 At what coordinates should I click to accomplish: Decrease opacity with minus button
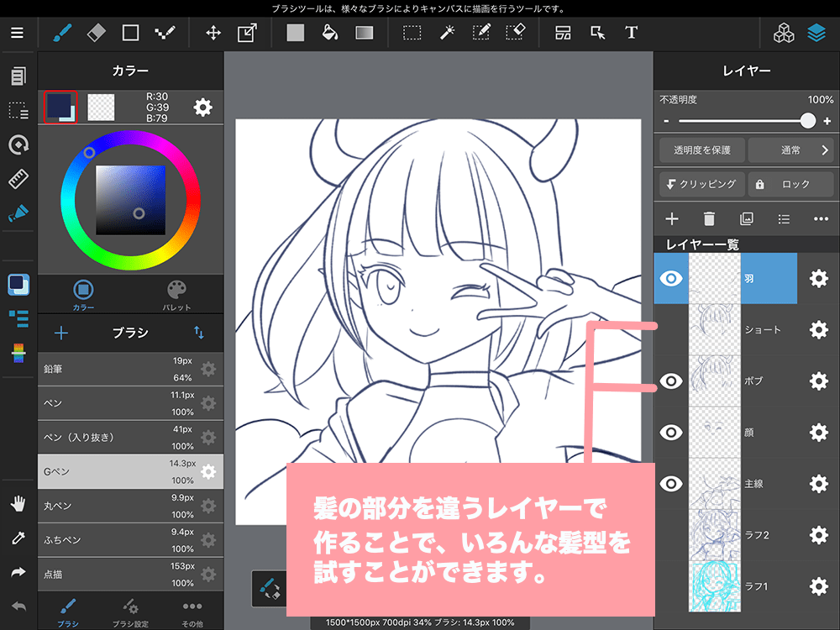click(666, 121)
